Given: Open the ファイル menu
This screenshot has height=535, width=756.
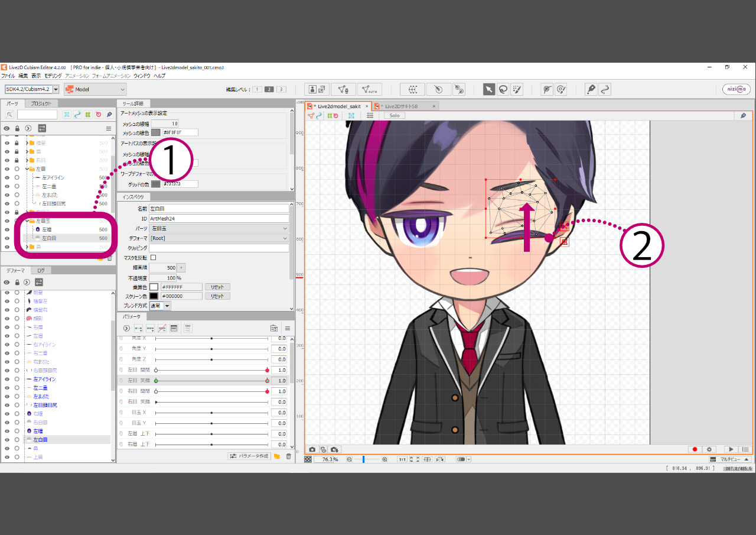Looking at the screenshot, I should click(8, 76).
